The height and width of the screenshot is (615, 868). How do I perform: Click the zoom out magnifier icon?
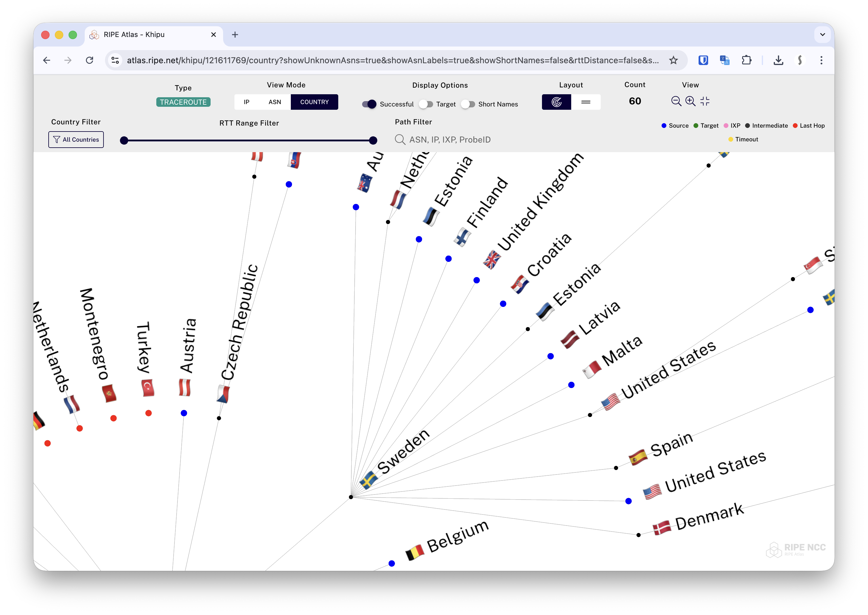pyautogui.click(x=676, y=101)
